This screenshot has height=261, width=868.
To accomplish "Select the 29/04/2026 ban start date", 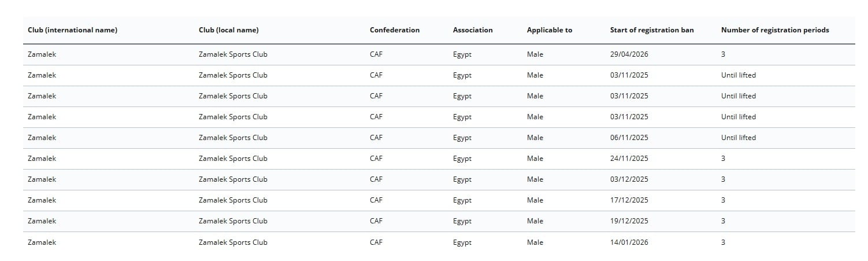I will [x=629, y=54].
